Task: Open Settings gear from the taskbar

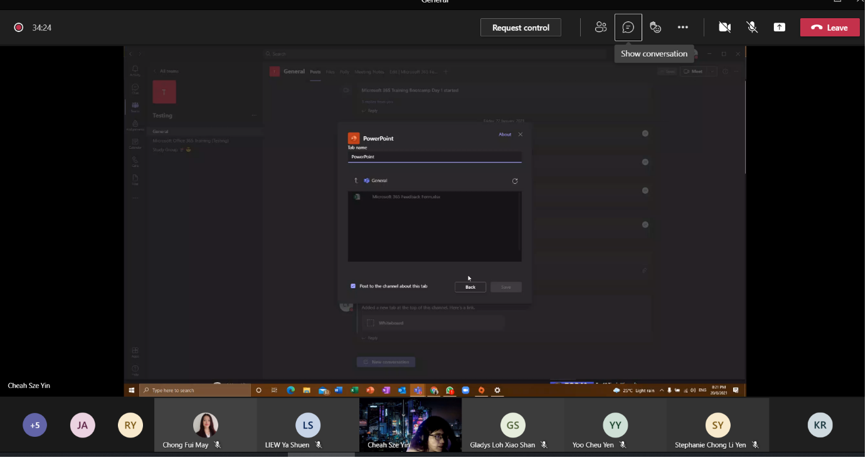Action: click(x=497, y=390)
